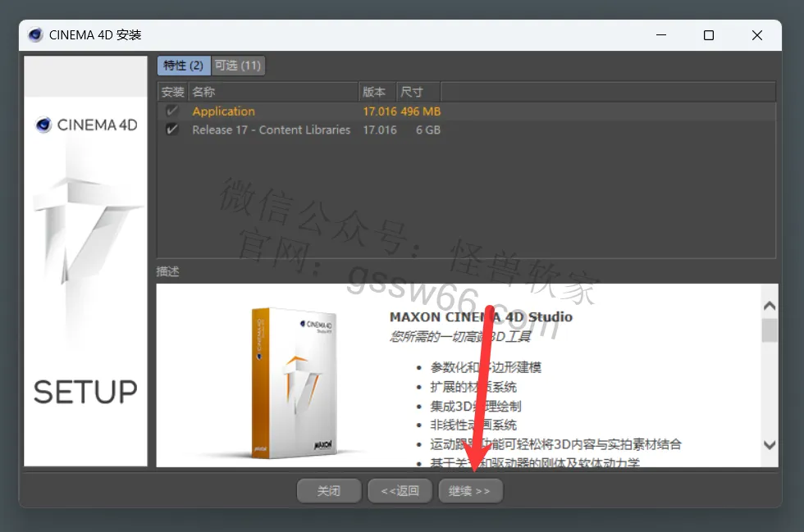
Task: Click the 版本 column header
Action: click(377, 92)
